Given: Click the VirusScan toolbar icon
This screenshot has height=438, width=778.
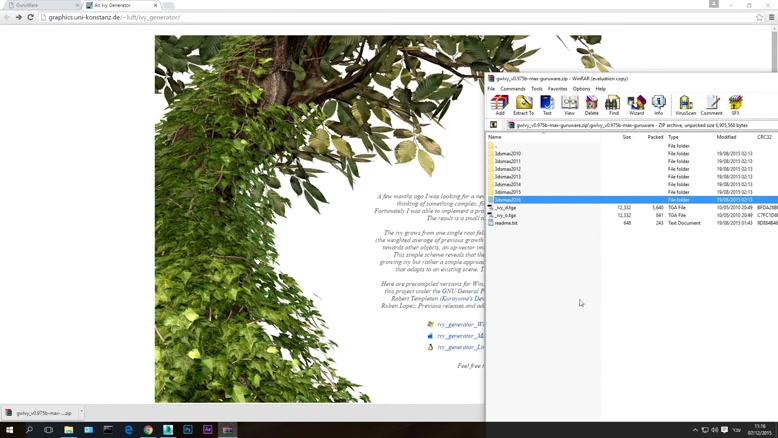Looking at the screenshot, I should [685, 105].
